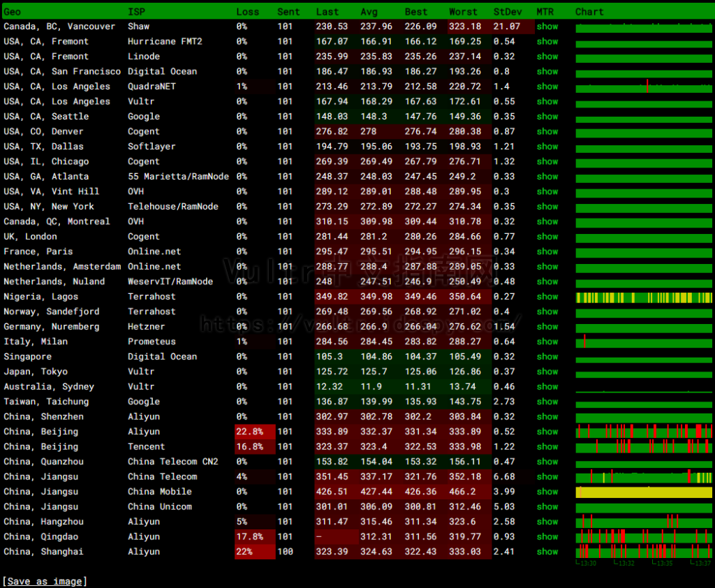Click the Loss column header
715x588 pixels.
coord(248,12)
